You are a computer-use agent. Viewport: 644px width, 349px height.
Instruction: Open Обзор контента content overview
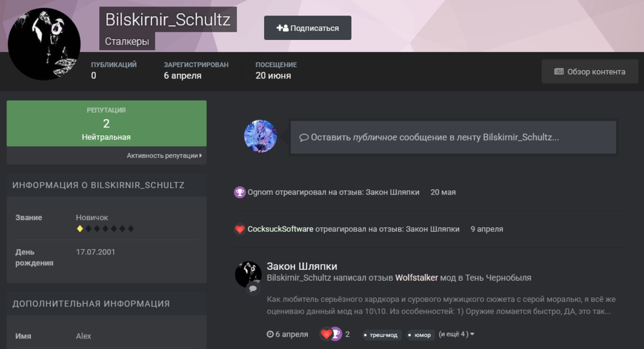point(590,72)
